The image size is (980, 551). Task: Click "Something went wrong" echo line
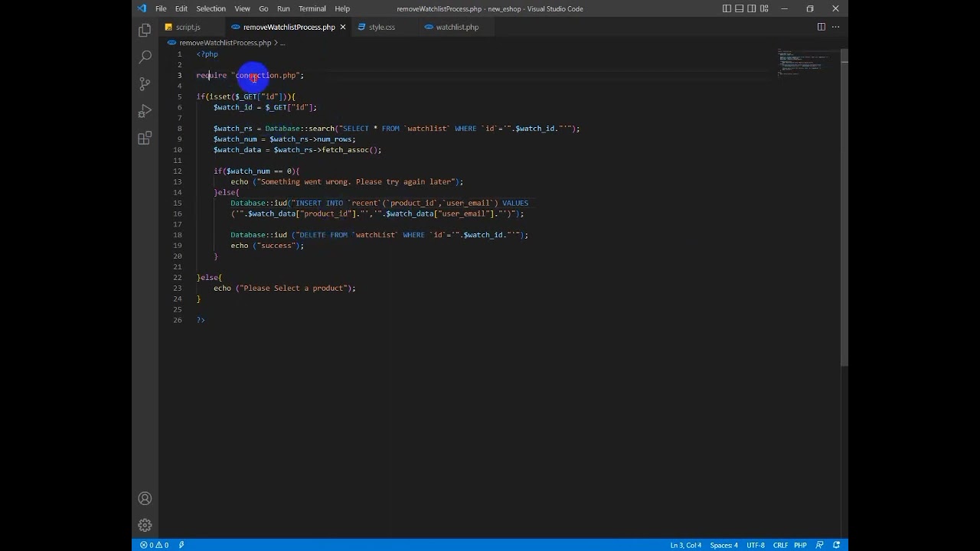click(x=347, y=181)
